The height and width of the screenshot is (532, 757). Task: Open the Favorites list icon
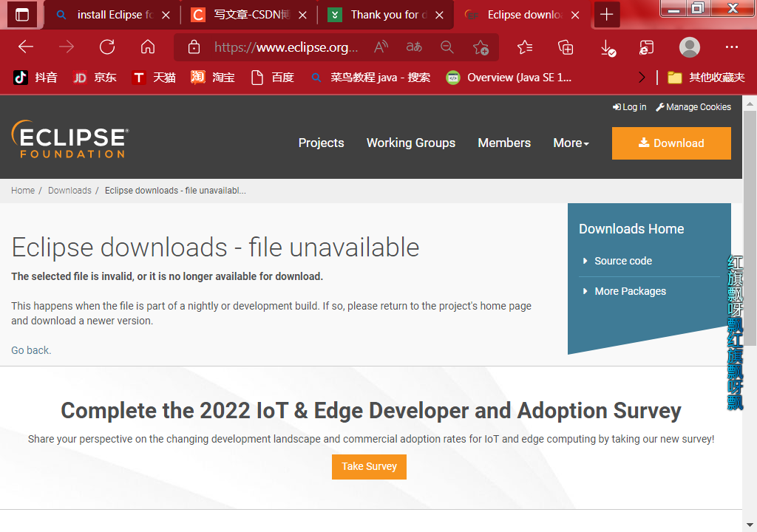(x=525, y=47)
